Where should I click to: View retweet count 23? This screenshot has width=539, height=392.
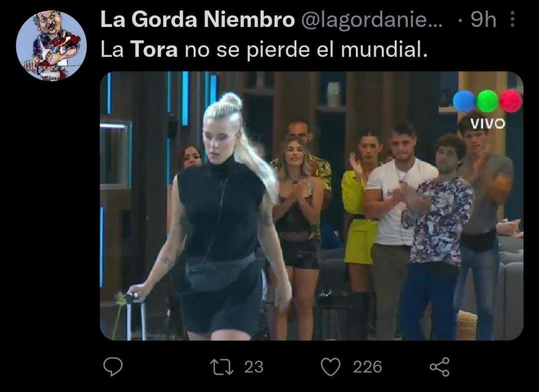tap(254, 367)
